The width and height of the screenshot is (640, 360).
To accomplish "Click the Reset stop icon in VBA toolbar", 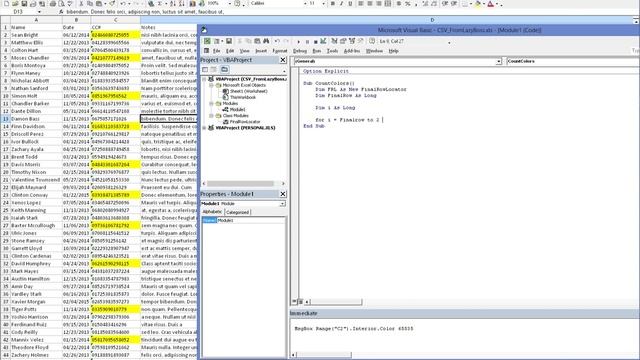I will click(x=316, y=42).
